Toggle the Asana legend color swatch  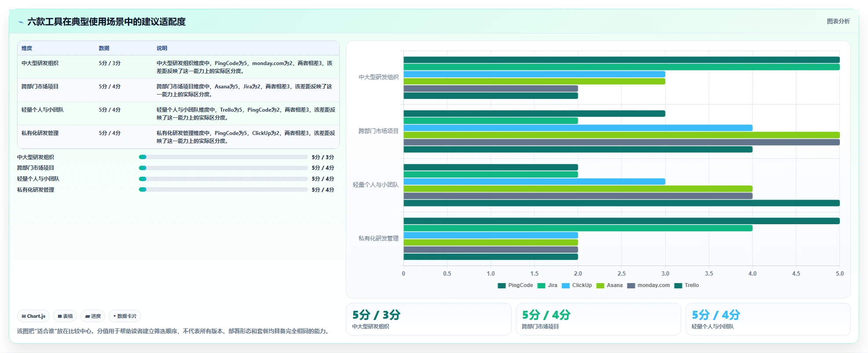[600, 286]
